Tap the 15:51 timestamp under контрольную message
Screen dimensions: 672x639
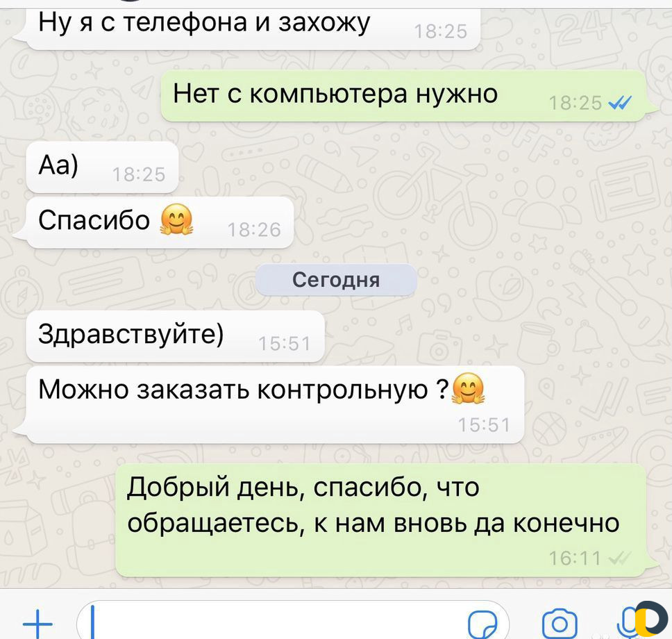[x=484, y=425]
